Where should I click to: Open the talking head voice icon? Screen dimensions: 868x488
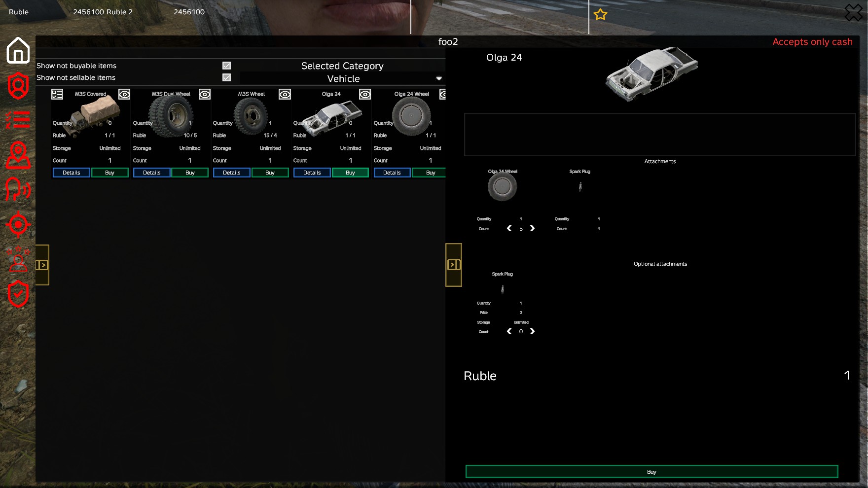click(x=18, y=189)
